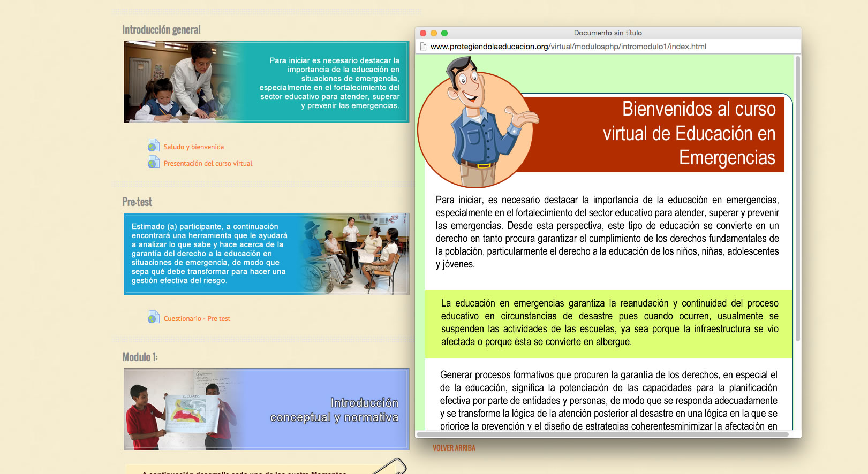Screen dimensions: 868x474
Task: Open the Cuestionario - Pre test link
Action: 197,319
